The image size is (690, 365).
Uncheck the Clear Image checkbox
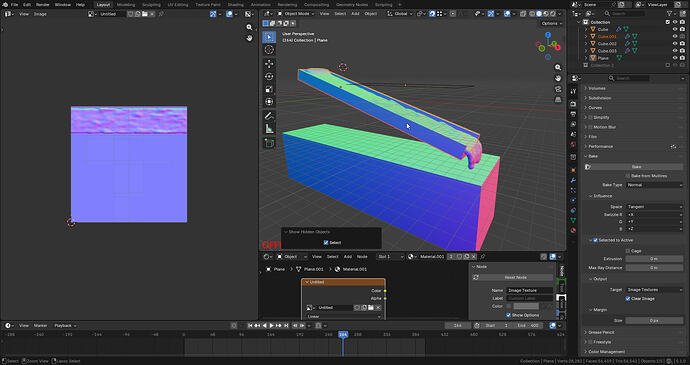tap(628, 299)
